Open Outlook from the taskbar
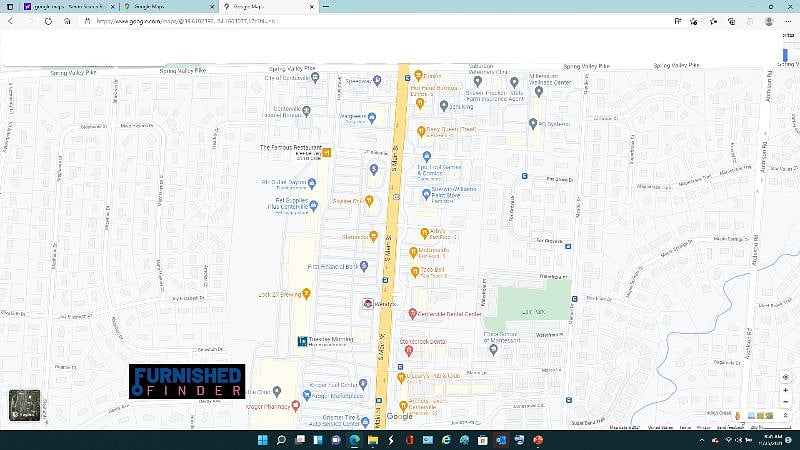Viewport: 800px width, 450px height. point(501,440)
